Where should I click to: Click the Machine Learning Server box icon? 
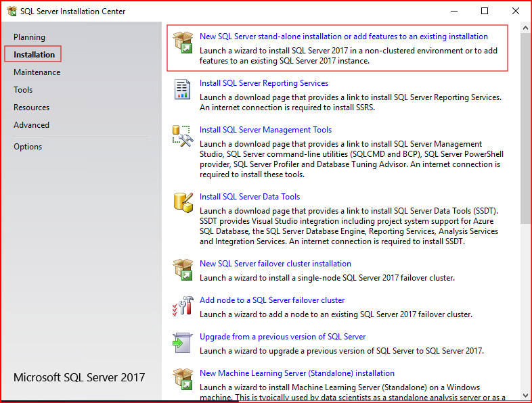click(183, 379)
